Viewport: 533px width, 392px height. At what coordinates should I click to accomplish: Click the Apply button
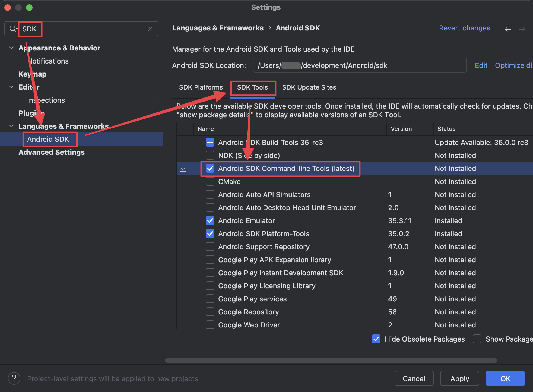(459, 378)
